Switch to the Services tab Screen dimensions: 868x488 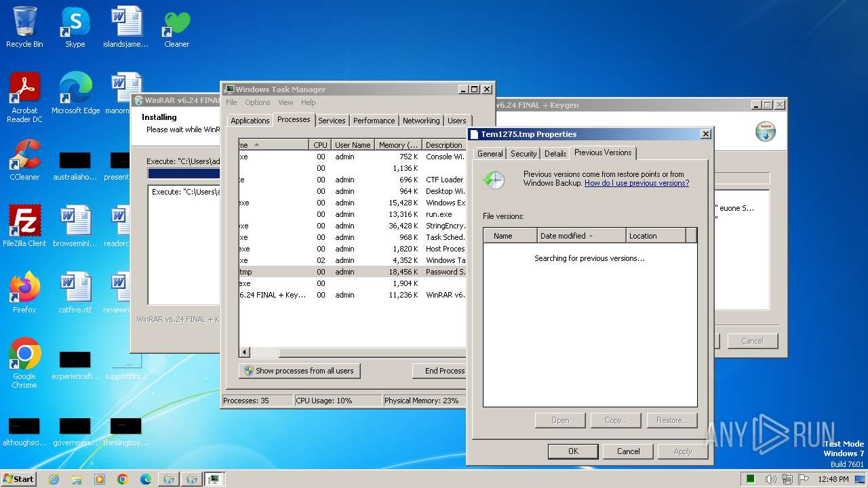click(332, 121)
